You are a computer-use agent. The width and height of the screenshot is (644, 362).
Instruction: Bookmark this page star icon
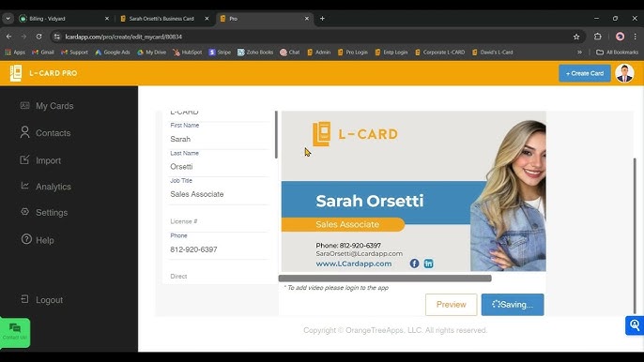[576, 37]
